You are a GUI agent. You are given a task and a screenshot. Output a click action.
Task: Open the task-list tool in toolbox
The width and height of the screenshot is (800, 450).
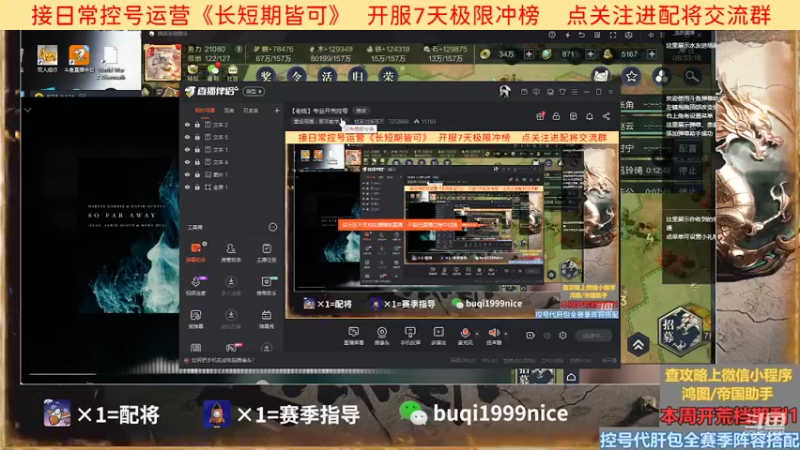tap(266, 253)
